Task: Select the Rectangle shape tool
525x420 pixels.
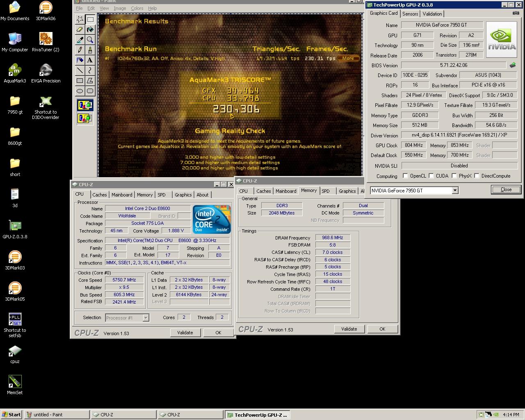Action: (x=80, y=80)
